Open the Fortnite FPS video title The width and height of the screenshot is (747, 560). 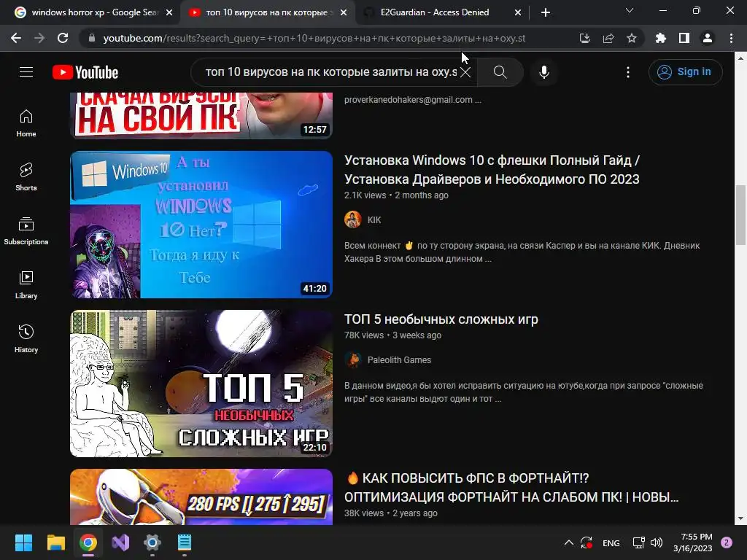(511, 488)
